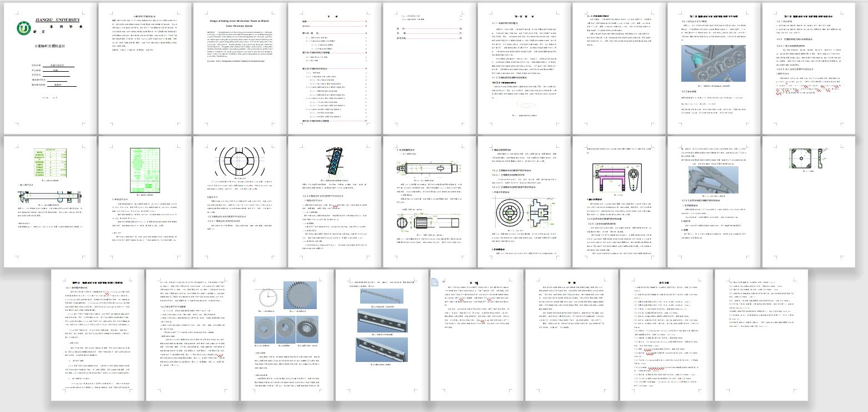Click the cover title "小麦秸秆打捆机设计"

50,46
